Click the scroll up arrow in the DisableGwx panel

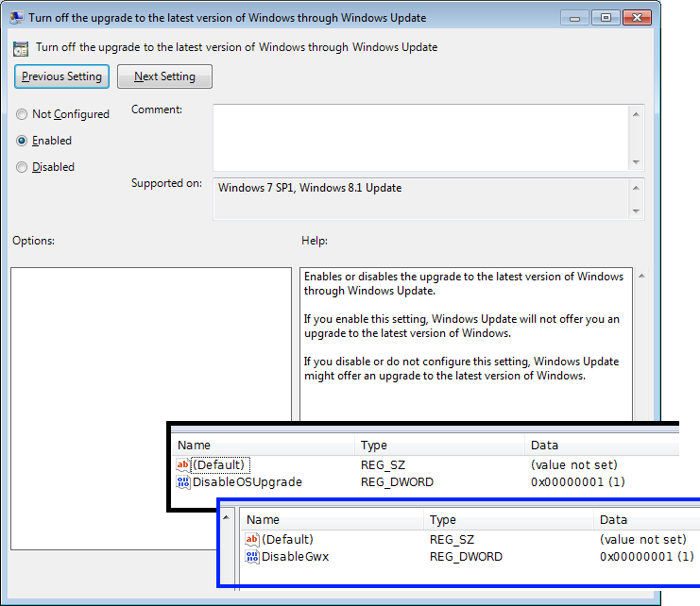(227, 517)
